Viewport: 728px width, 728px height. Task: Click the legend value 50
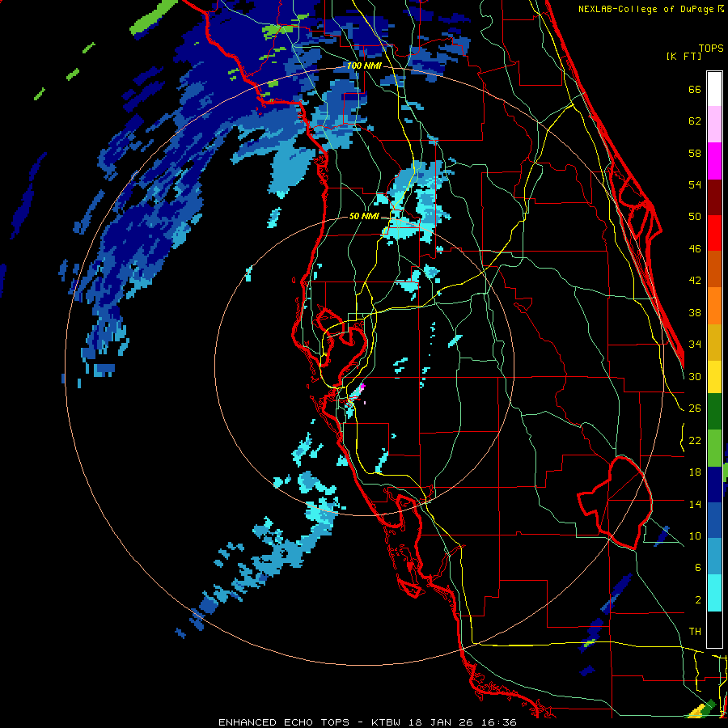tap(695, 217)
